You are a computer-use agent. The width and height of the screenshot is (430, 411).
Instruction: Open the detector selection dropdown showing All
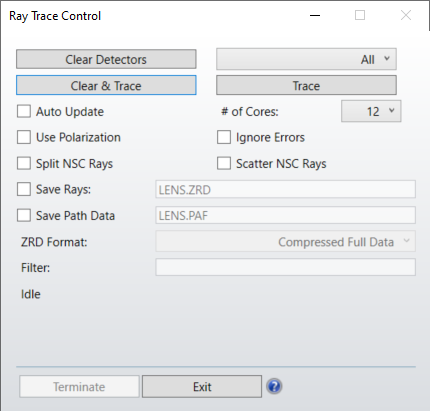(x=306, y=59)
